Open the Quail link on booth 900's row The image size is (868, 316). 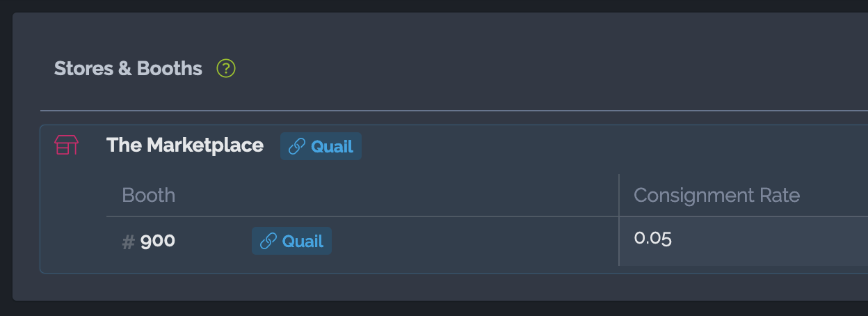coord(291,241)
